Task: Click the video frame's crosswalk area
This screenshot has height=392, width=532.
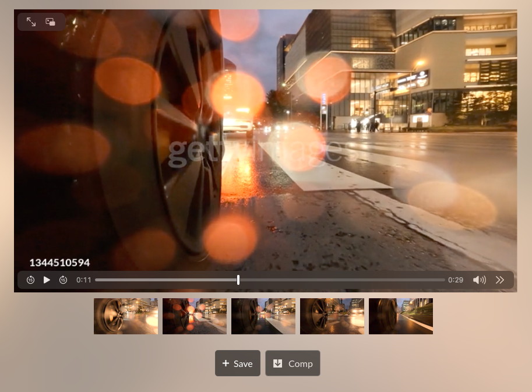Action: pos(338,169)
